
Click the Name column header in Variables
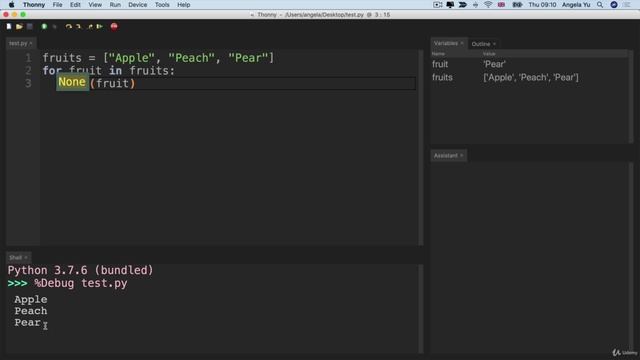438,54
